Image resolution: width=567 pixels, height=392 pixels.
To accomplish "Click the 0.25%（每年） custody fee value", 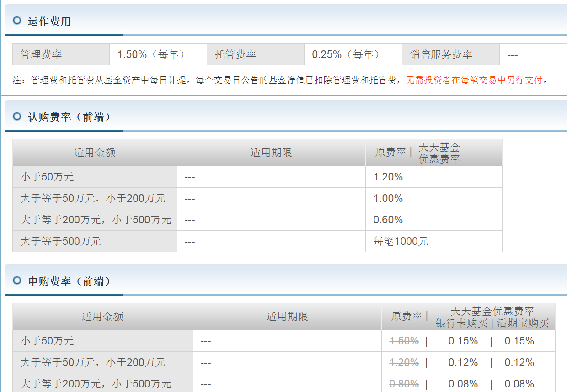I will pyautogui.click(x=346, y=54).
